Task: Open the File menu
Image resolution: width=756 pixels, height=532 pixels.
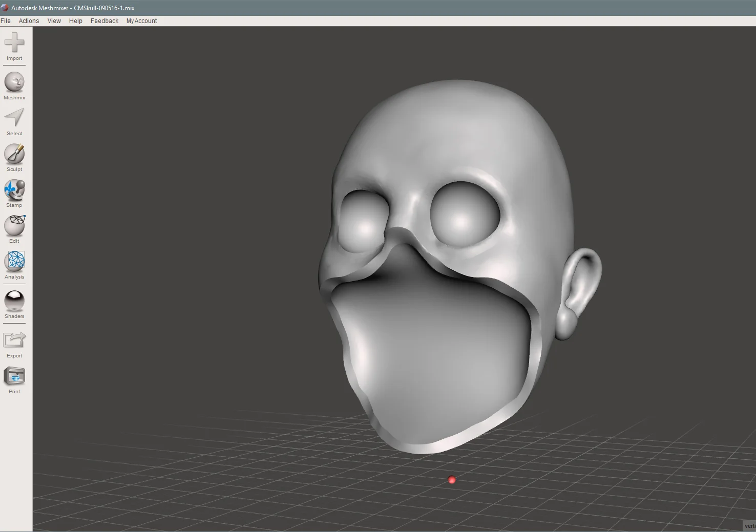Action: click(6, 21)
